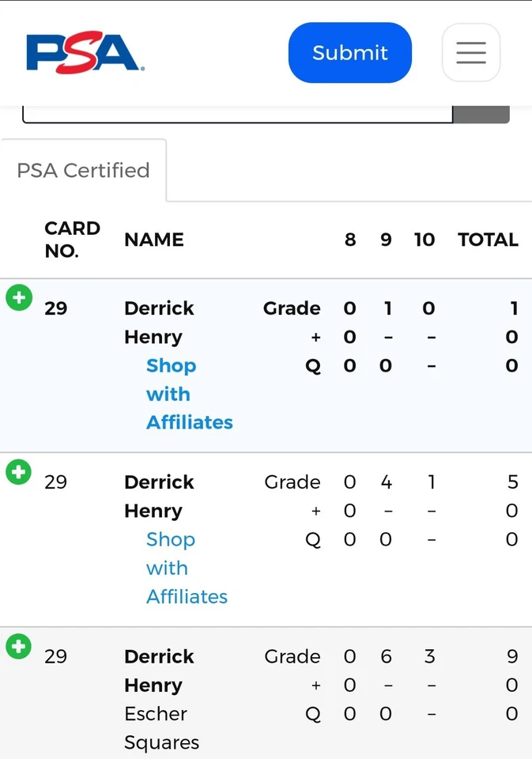The image size is (532, 759).
Task: Select the grade 9 column header
Action: [386, 240]
